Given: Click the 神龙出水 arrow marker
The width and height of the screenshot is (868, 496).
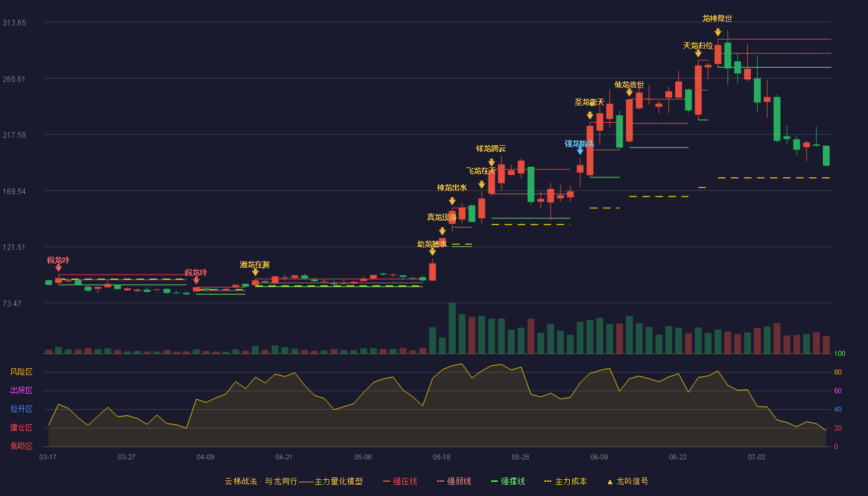Looking at the screenshot, I should click(452, 201).
